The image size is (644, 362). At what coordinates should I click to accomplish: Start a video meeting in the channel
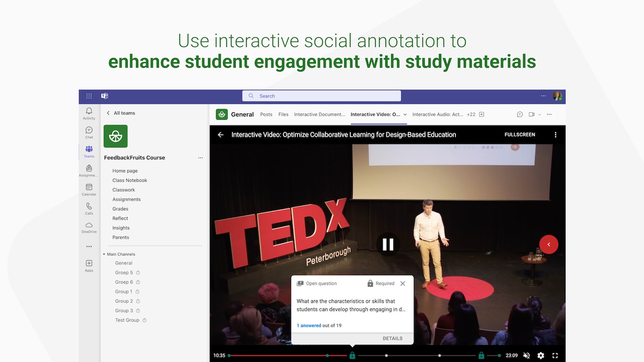pos(532,115)
